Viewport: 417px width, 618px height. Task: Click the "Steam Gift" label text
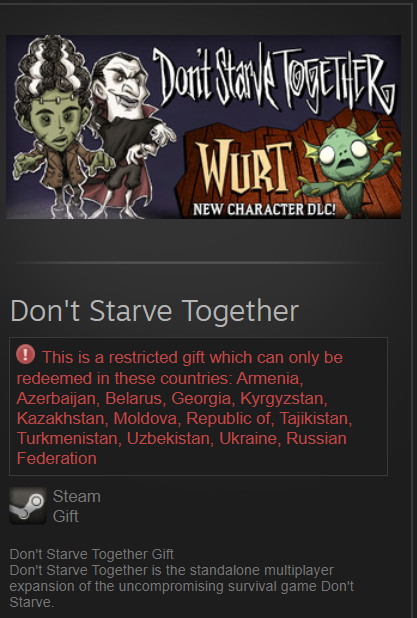[x=76, y=506]
